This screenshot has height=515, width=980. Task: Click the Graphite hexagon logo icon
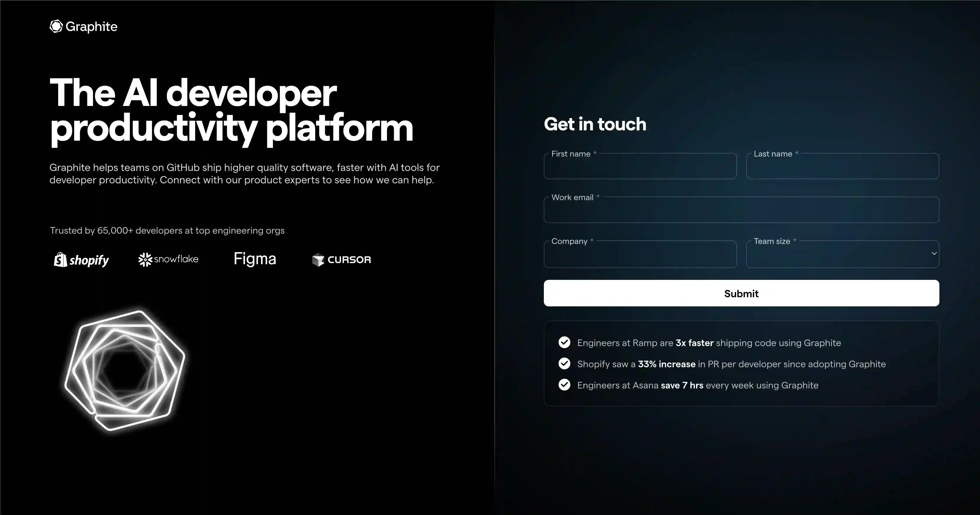click(56, 26)
